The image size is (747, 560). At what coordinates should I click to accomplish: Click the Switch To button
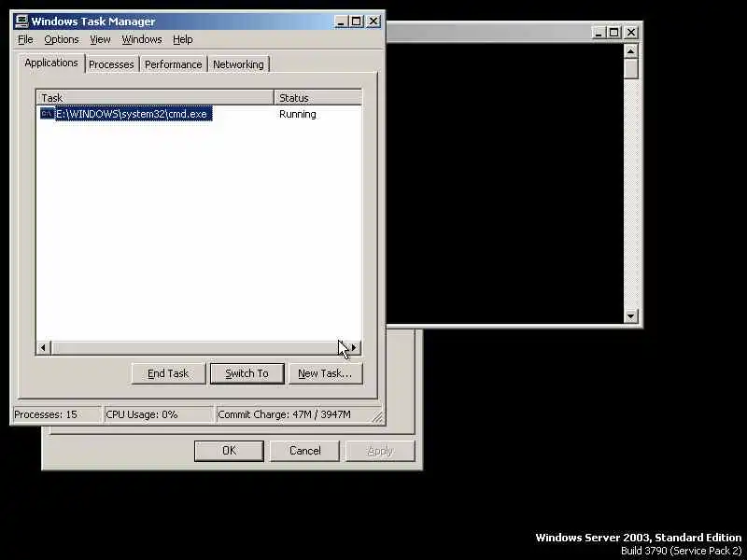[x=247, y=373]
